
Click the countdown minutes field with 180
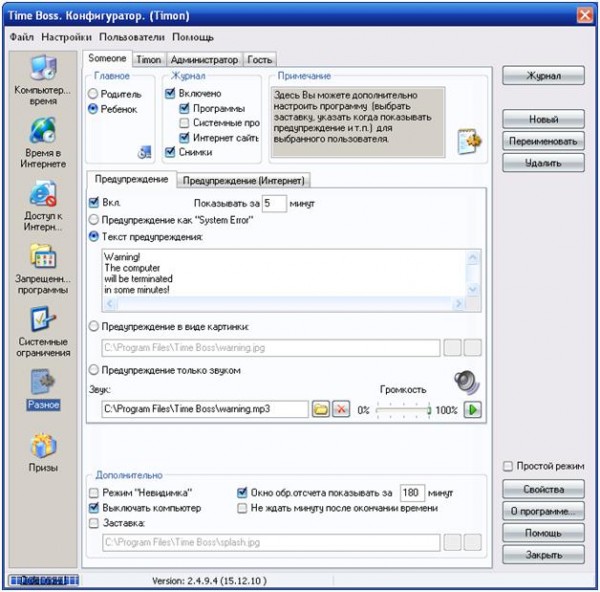412,493
